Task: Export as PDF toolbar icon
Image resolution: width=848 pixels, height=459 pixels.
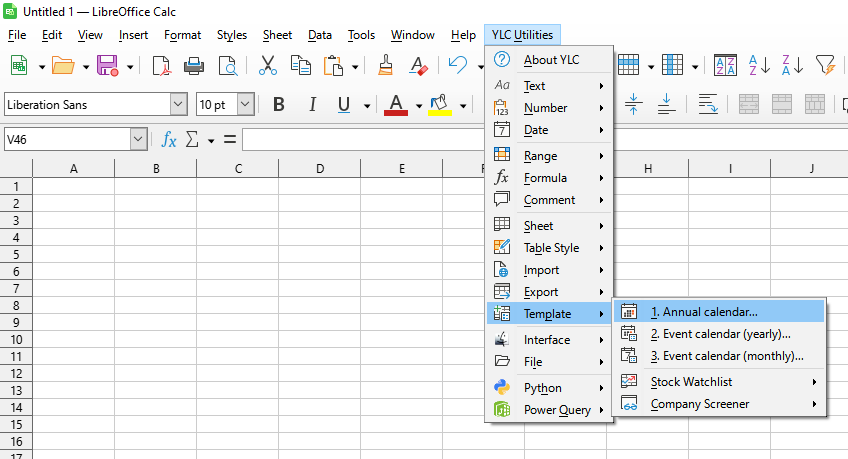Action: click(161, 66)
